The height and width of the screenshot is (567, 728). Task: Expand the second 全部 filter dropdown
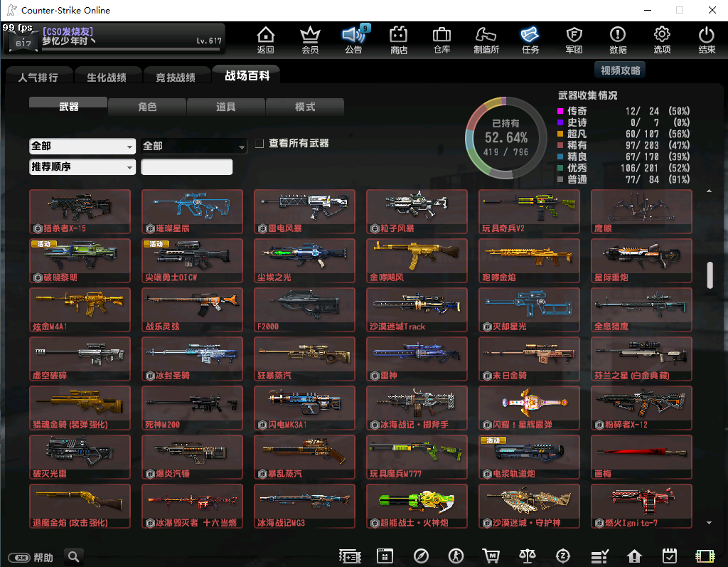[194, 146]
